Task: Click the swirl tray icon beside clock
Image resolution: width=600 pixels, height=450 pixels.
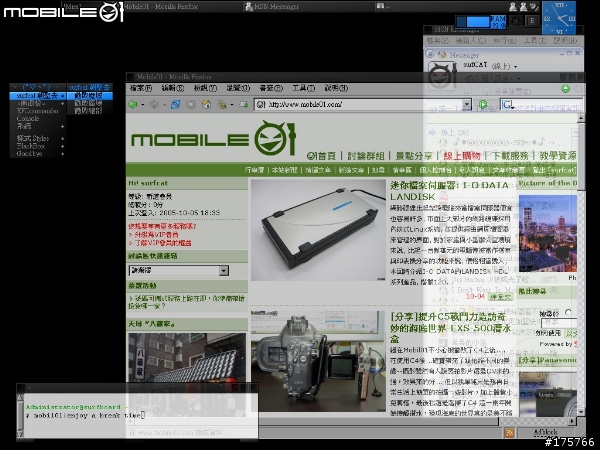Action: [535, 7]
